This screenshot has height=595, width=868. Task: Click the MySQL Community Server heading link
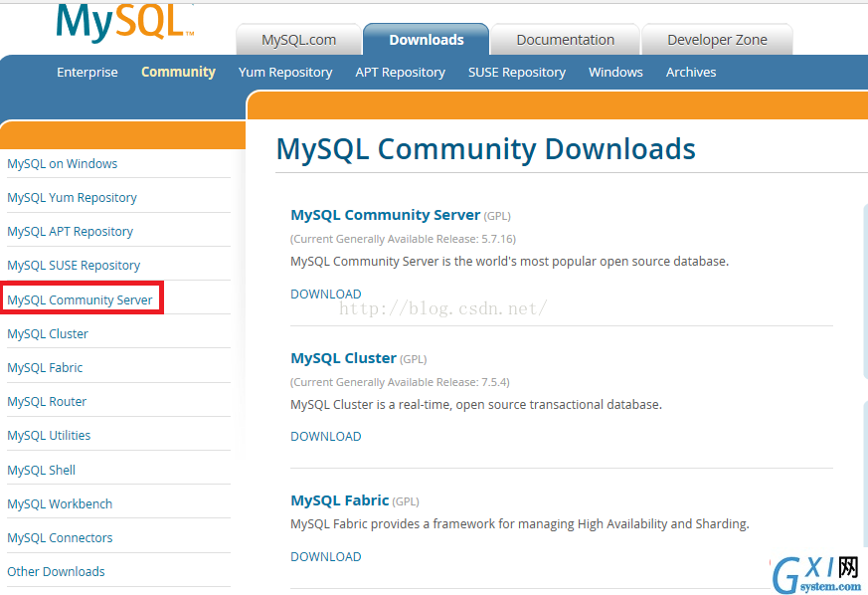(x=386, y=215)
